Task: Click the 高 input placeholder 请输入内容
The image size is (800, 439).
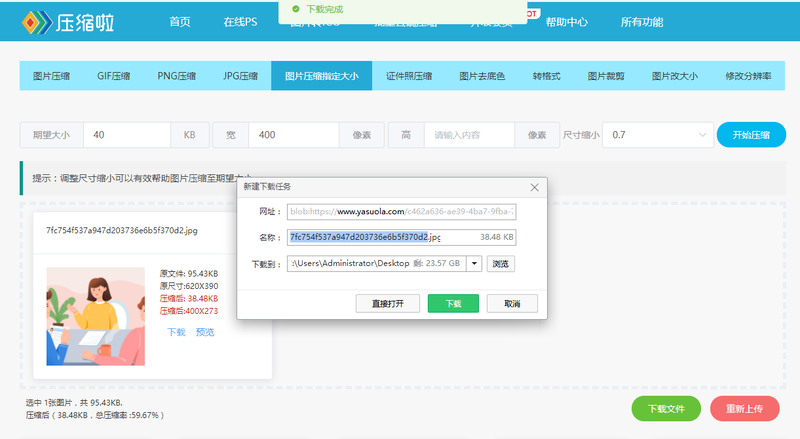Action: (469, 135)
